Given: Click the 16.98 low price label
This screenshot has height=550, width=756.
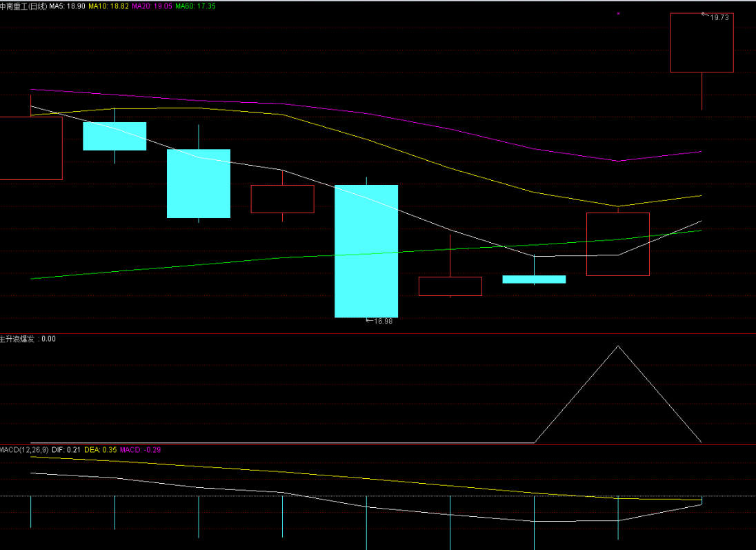Looking at the screenshot, I should pyautogui.click(x=384, y=321).
